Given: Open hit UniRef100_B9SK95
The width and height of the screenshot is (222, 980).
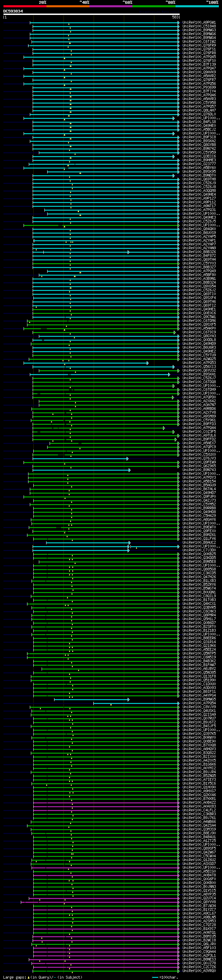Looking at the screenshot, I should pos(199,172).
